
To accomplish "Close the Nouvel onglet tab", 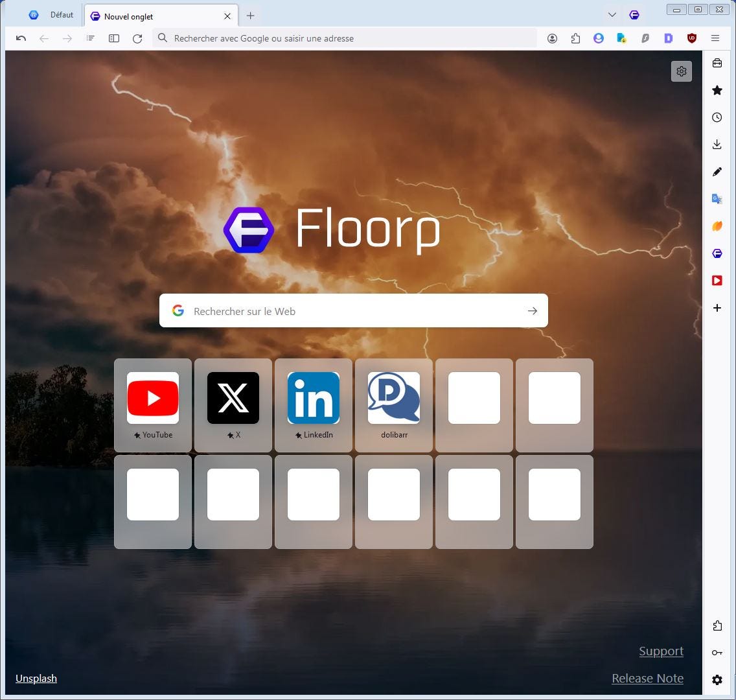I will pyautogui.click(x=227, y=16).
